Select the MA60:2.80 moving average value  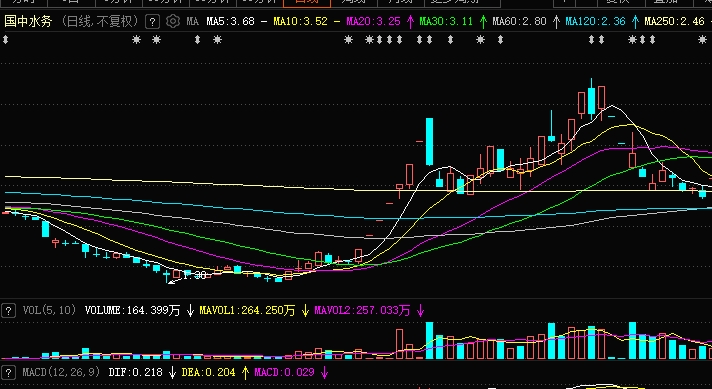[519, 21]
